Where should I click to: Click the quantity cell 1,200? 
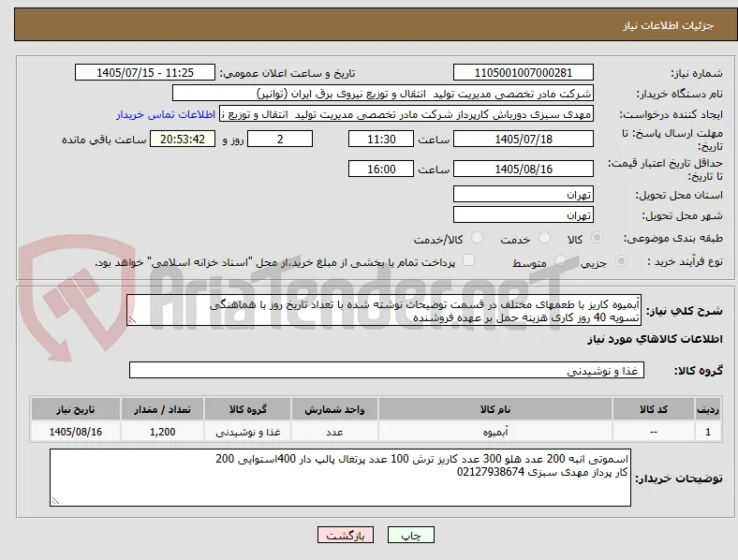click(x=162, y=432)
